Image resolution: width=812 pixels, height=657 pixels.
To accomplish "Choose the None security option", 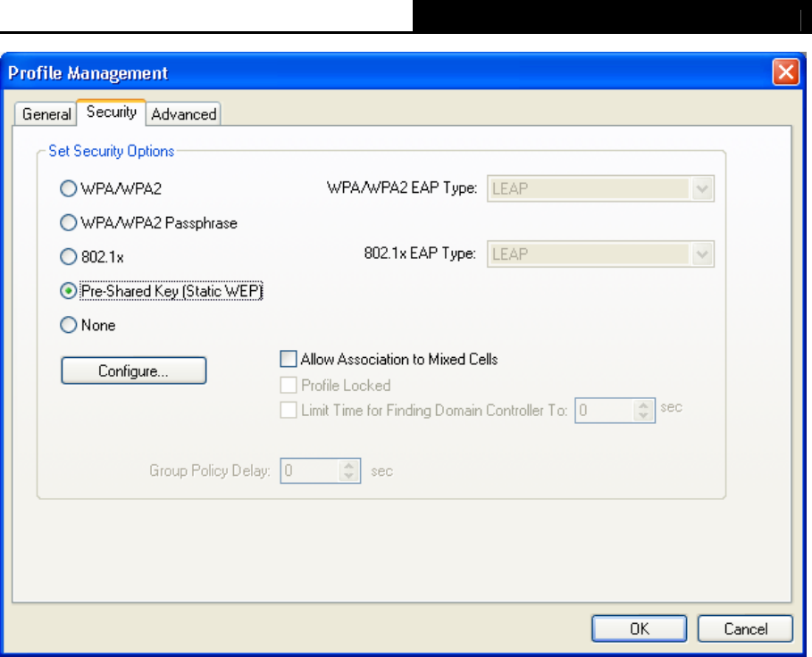I will click(x=69, y=325).
